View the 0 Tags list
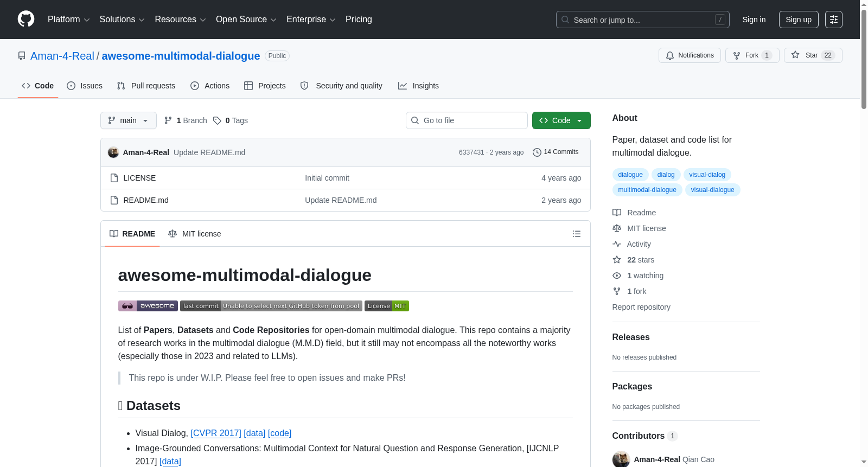This screenshot has width=868, height=467. pyautogui.click(x=231, y=120)
